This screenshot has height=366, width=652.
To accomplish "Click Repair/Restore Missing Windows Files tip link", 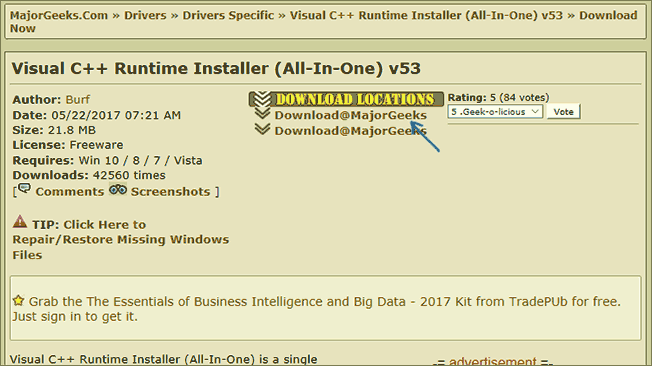I will point(121,240).
